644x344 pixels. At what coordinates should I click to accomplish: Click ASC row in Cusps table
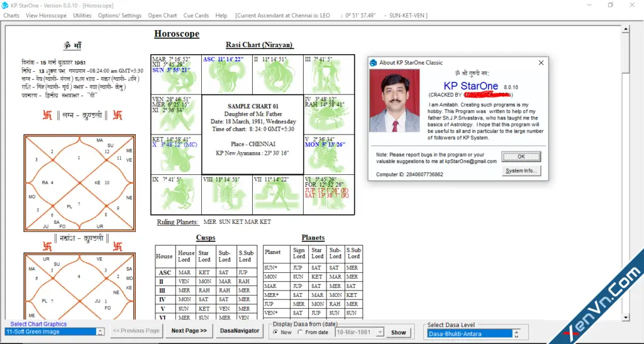click(206, 272)
